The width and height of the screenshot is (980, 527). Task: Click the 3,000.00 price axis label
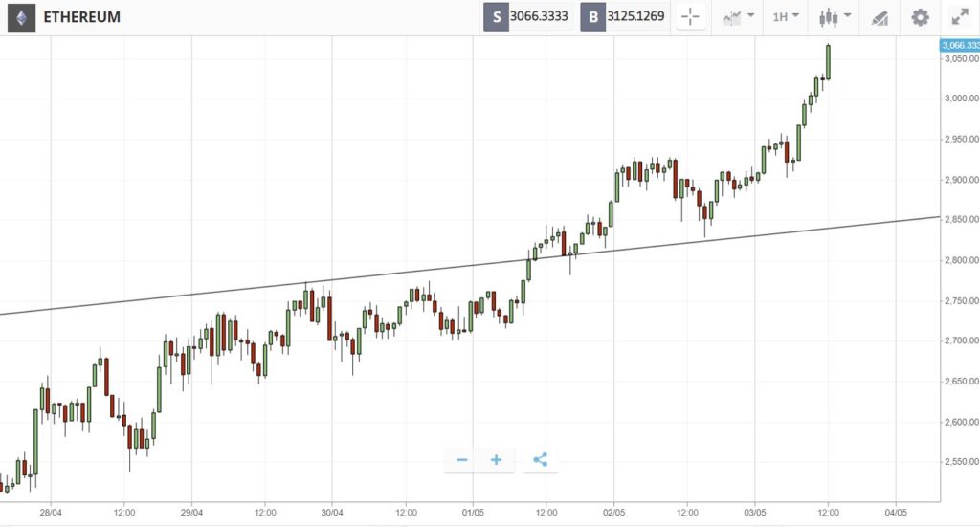click(961, 99)
